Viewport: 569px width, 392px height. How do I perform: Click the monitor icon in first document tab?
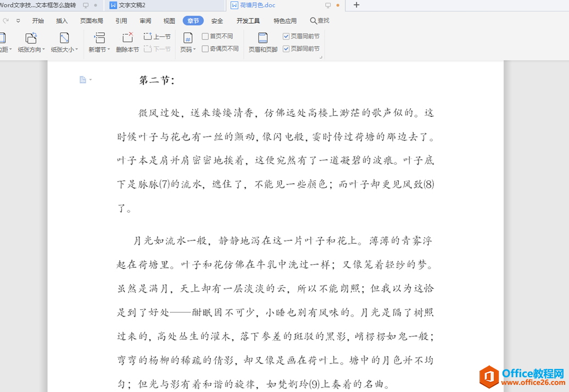[86, 5]
